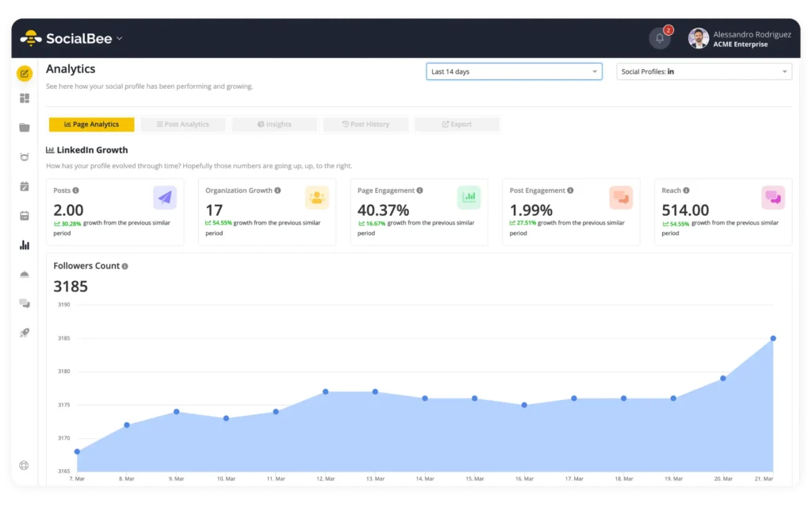Open the Last 14 days date range dropdown
The height and width of the screenshot is (508, 812).
click(514, 71)
